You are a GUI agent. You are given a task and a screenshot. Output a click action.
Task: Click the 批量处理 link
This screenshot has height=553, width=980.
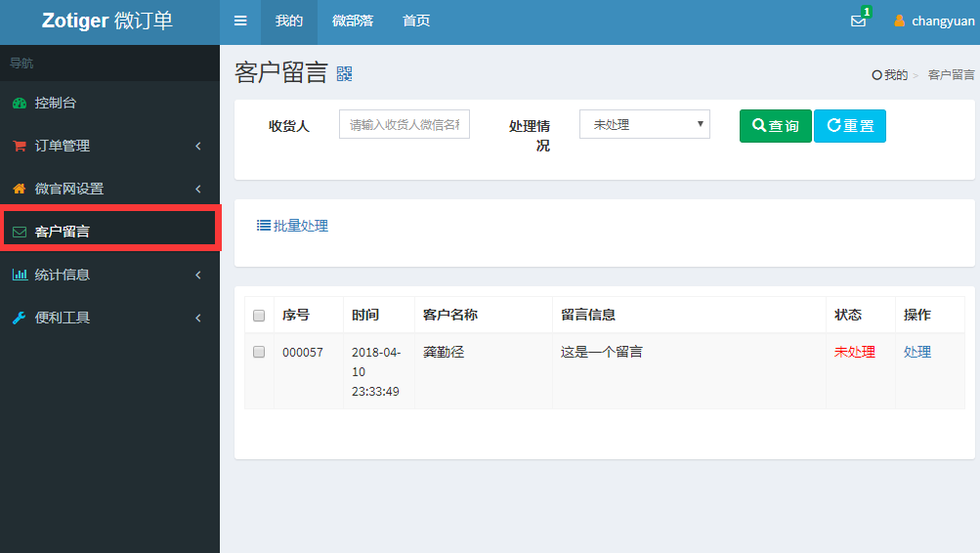(x=301, y=226)
